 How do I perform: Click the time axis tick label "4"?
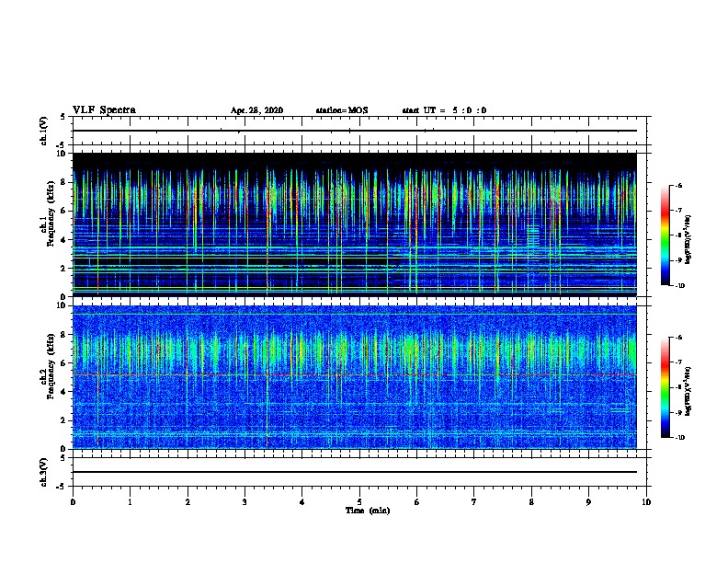(301, 502)
